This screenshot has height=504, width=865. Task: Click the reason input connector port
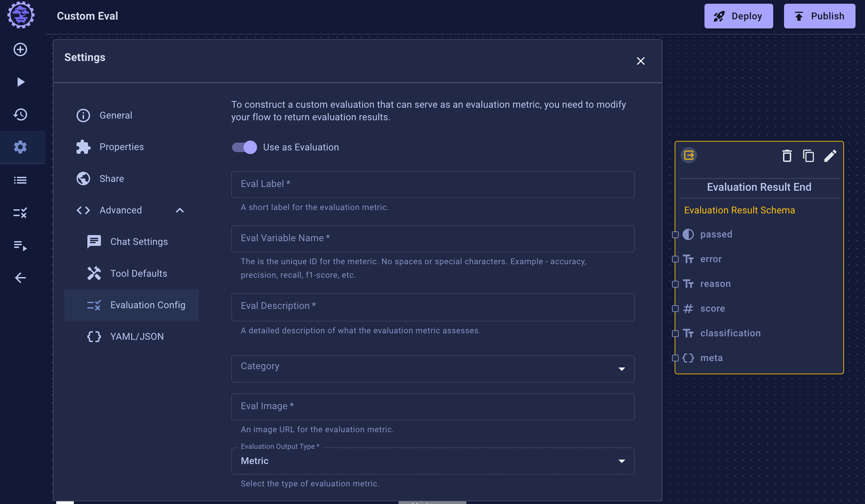pos(675,284)
